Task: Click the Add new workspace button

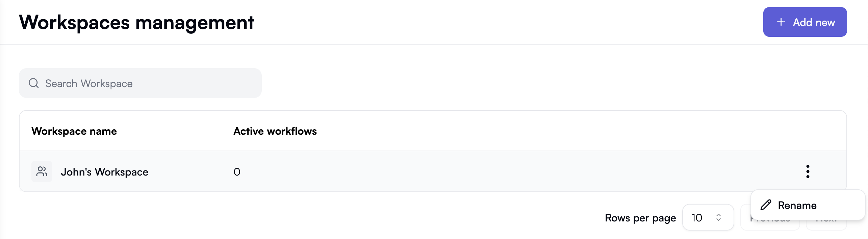Action: pyautogui.click(x=805, y=22)
